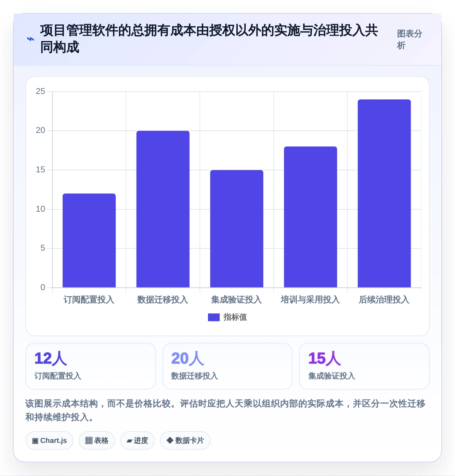455x476 pixels.
Task: Click the 培训与采用投入 bar in chart
Action: click(x=310, y=217)
